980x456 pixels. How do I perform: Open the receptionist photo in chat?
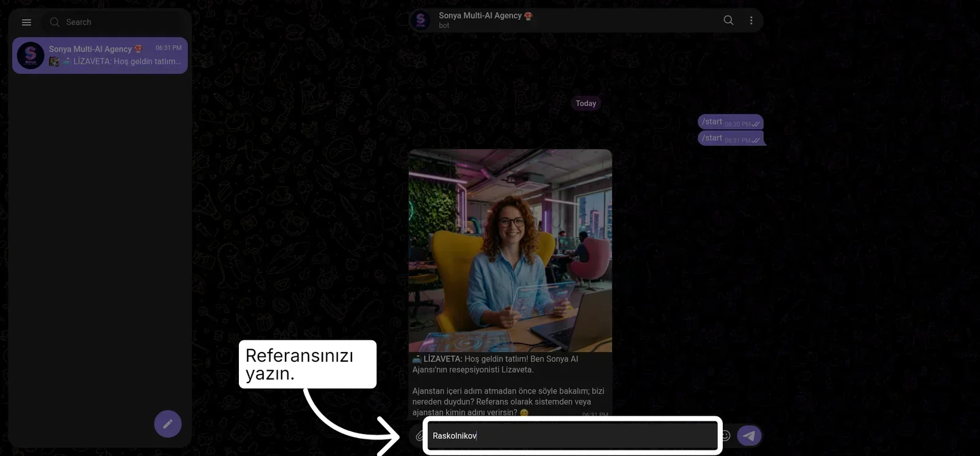(x=510, y=250)
